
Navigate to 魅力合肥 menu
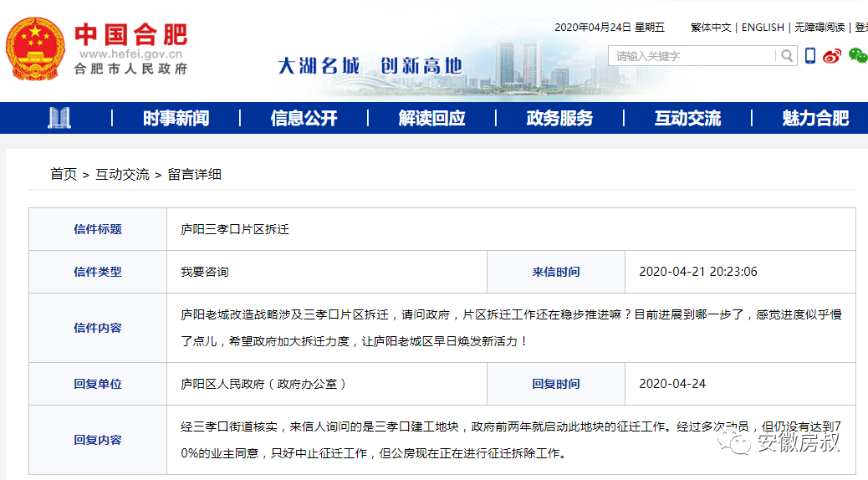815,118
